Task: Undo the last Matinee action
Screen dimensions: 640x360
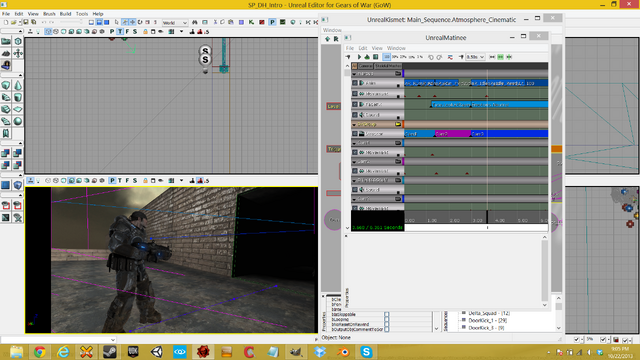Action: coord(431,57)
